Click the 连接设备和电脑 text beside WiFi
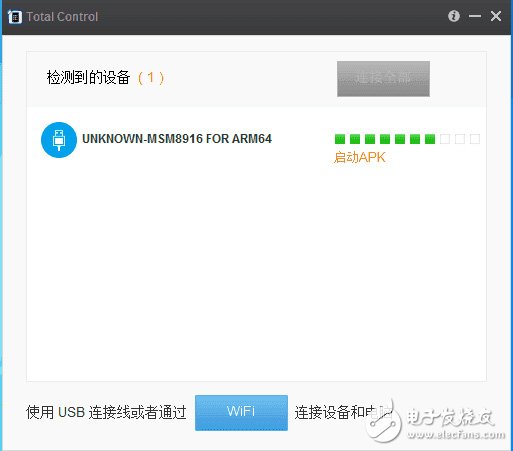Image resolution: width=513 pixels, height=451 pixels. point(343,412)
